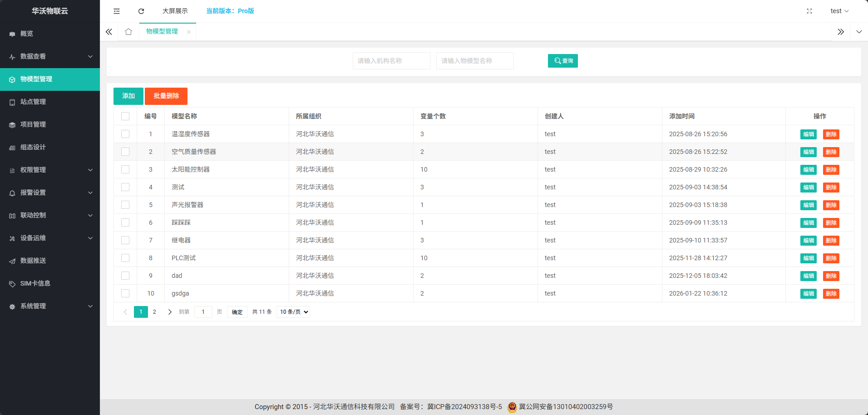868x415 pixels.
Task: Open the 10 条/页 page size dropdown
Action: point(294,312)
